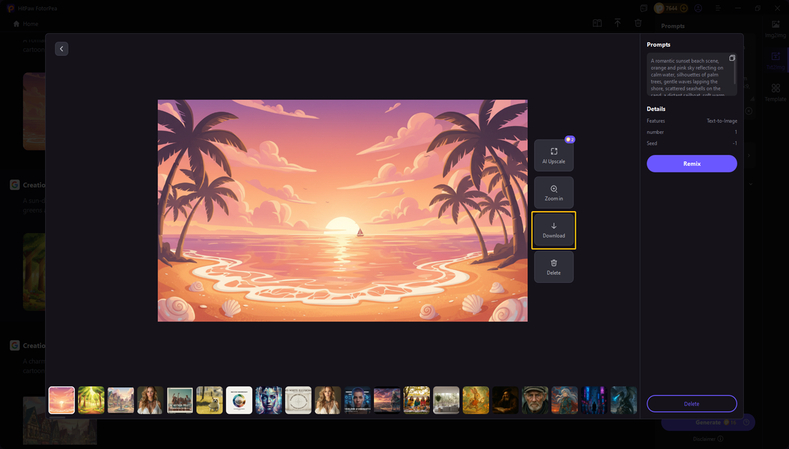Download the generated beach image

[553, 230]
